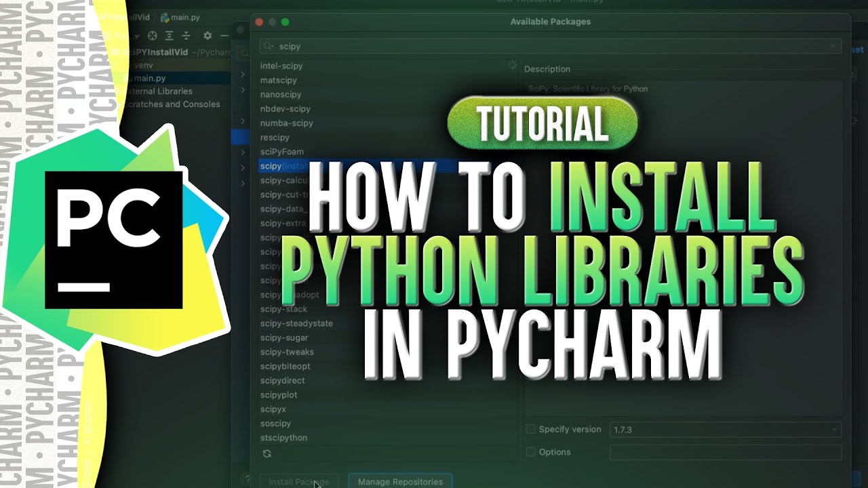
Task: Select scipyx in package list
Action: (x=273, y=409)
